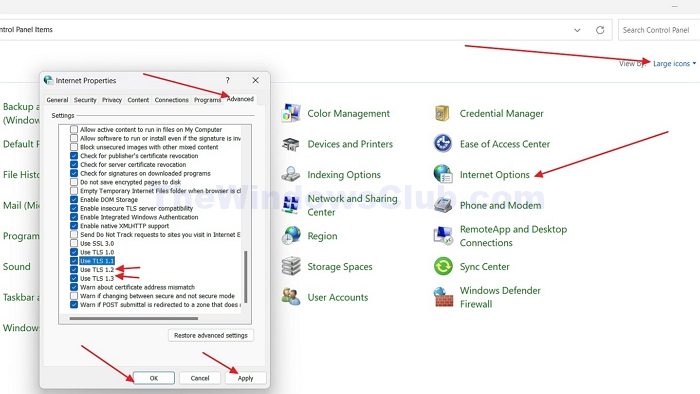Open the Sound link

tap(17, 266)
